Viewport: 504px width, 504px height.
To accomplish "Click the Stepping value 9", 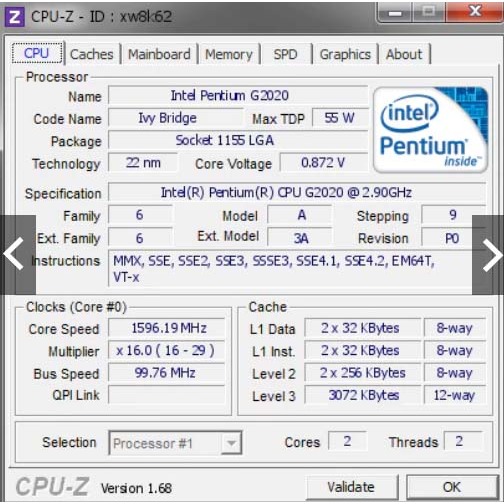I will (x=453, y=215).
